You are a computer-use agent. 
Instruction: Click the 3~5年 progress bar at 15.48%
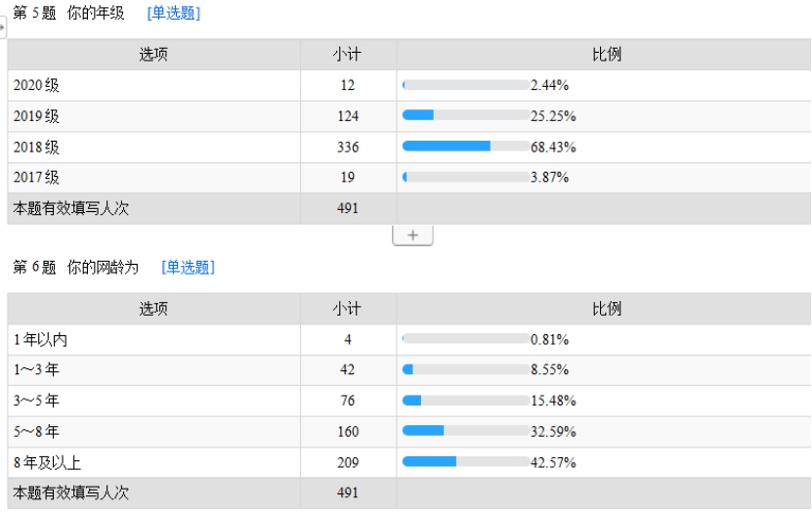466,401
